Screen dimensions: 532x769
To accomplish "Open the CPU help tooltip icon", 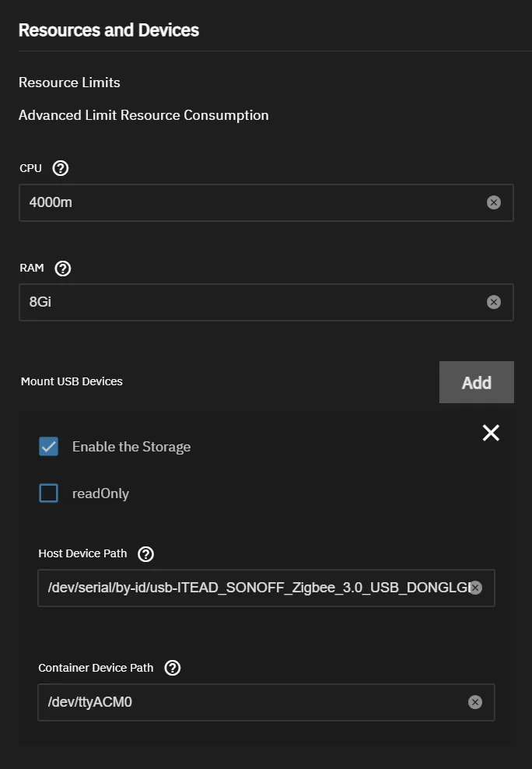I will [59, 167].
